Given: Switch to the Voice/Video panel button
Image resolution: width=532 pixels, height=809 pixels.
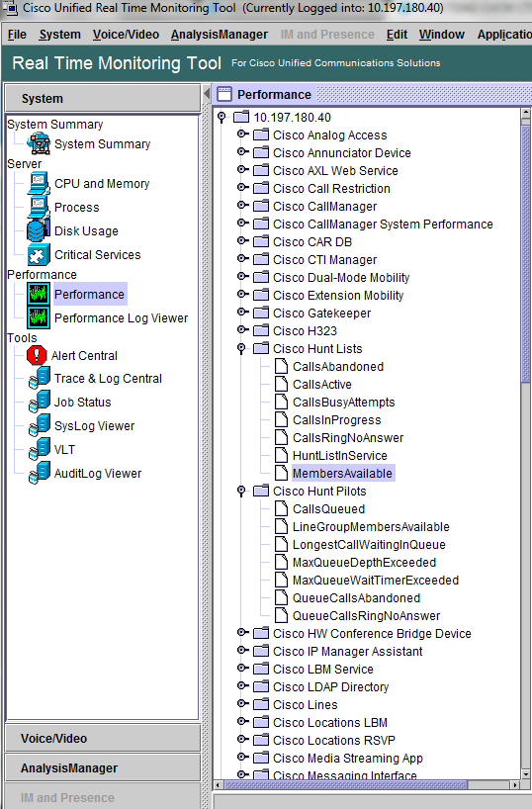Looking at the screenshot, I should coord(103,739).
